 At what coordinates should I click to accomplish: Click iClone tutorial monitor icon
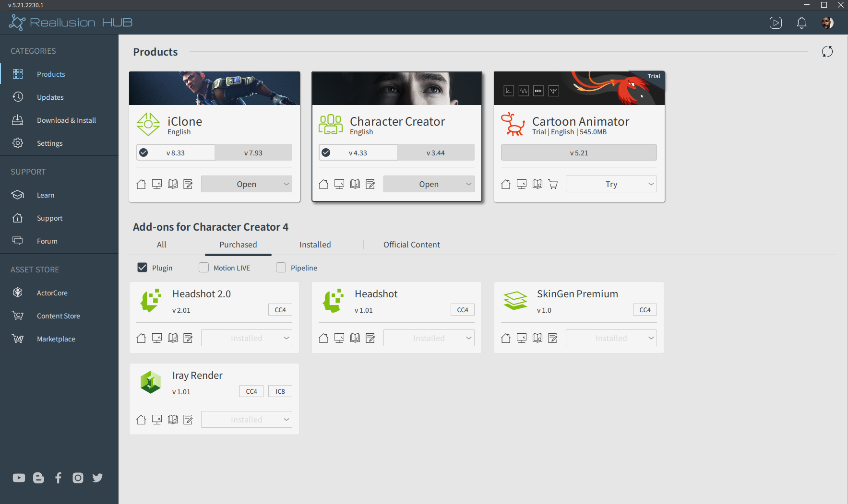point(157,184)
